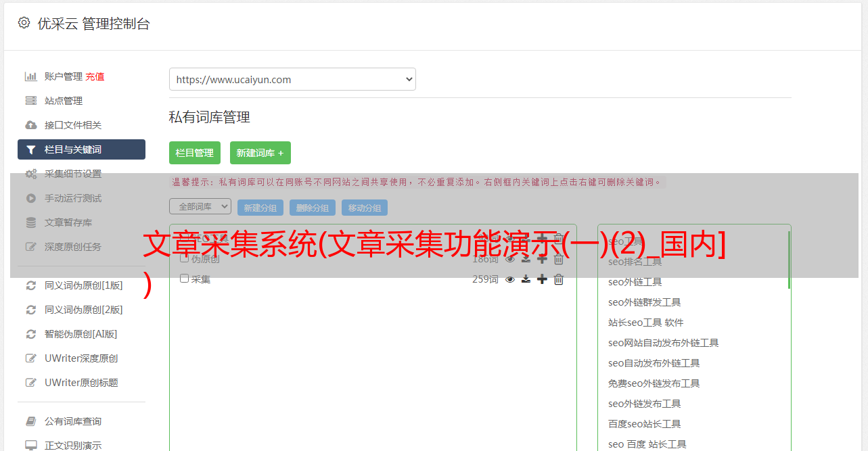Select the keyword seo外链发布工具

(644, 404)
